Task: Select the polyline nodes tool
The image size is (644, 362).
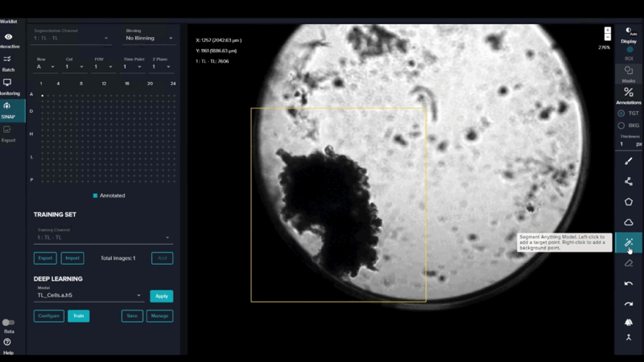Action: pyautogui.click(x=629, y=182)
